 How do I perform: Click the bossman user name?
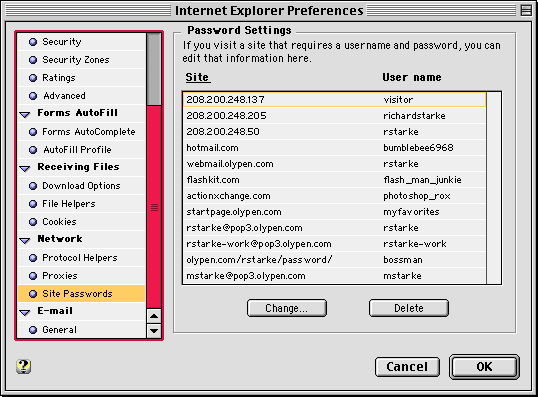[403, 260]
